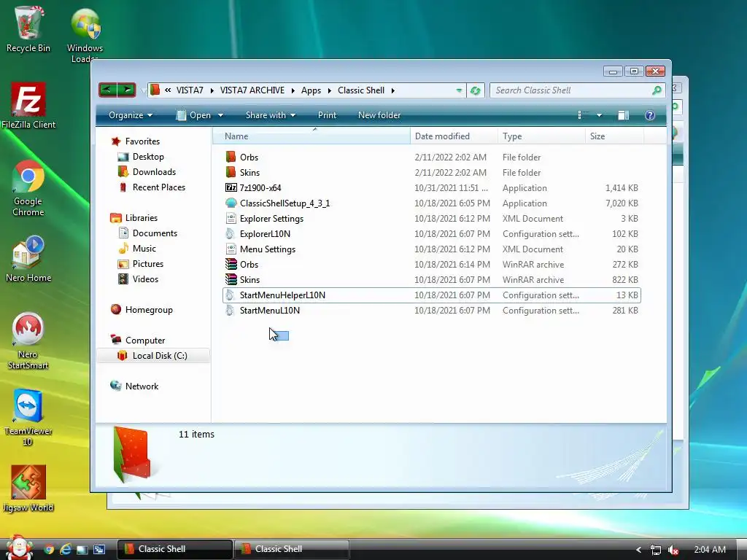This screenshot has width=747, height=560.
Task: Open the Documents library
Action: click(x=155, y=233)
